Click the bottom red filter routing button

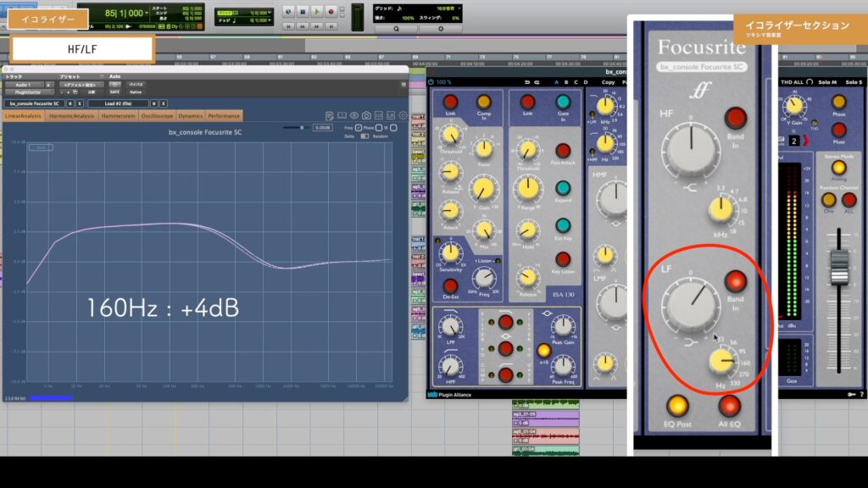tap(505, 374)
